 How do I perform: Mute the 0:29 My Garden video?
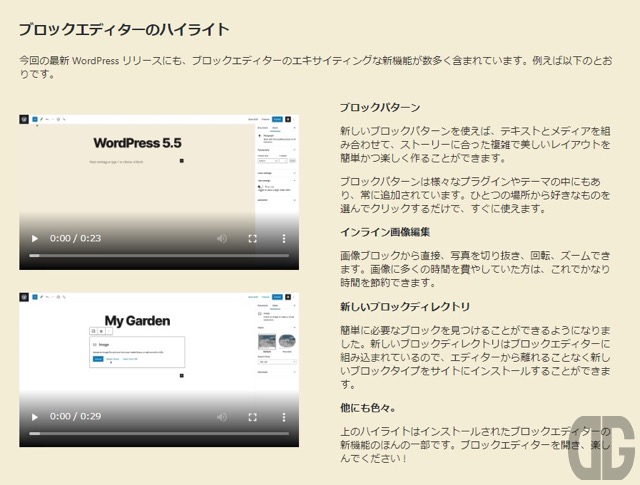[222, 416]
